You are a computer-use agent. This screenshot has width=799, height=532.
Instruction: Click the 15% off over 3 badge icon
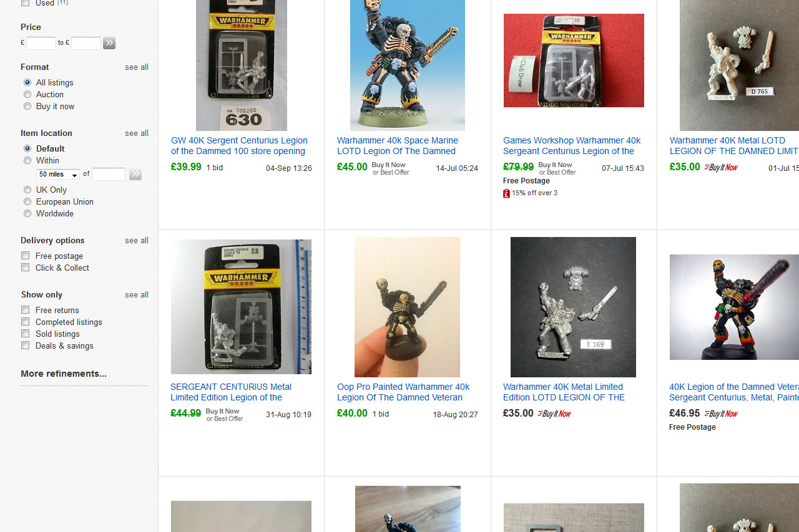tap(506, 193)
